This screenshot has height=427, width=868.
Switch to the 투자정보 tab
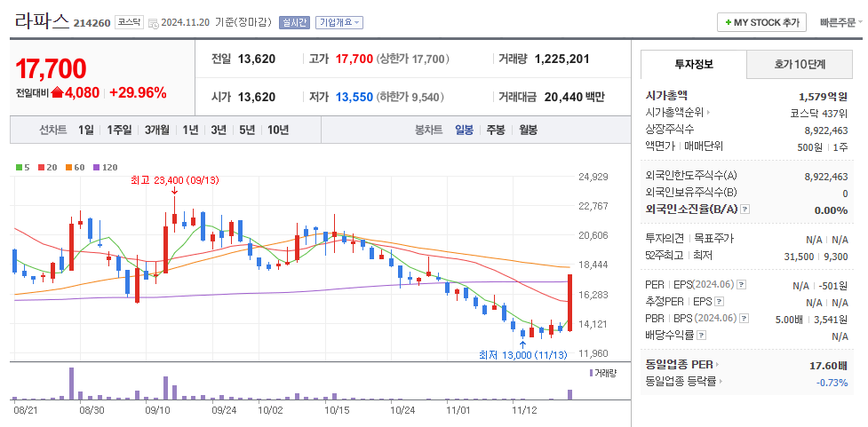coord(694,64)
